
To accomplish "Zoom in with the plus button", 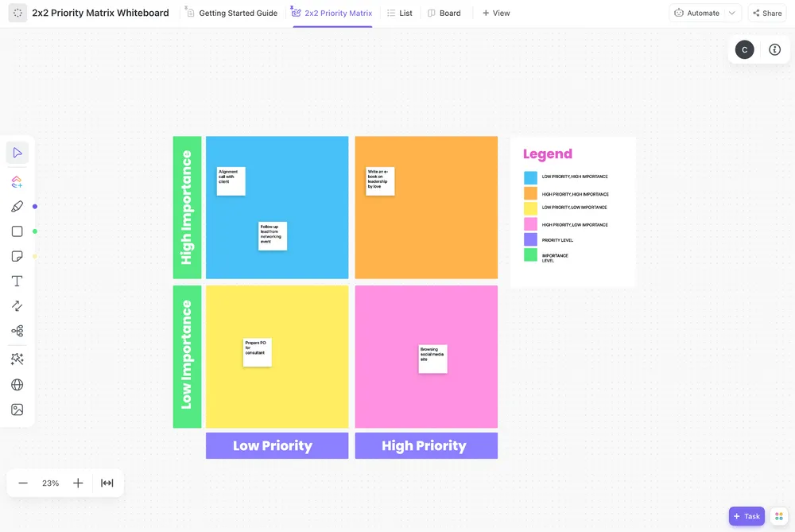I will point(78,483).
